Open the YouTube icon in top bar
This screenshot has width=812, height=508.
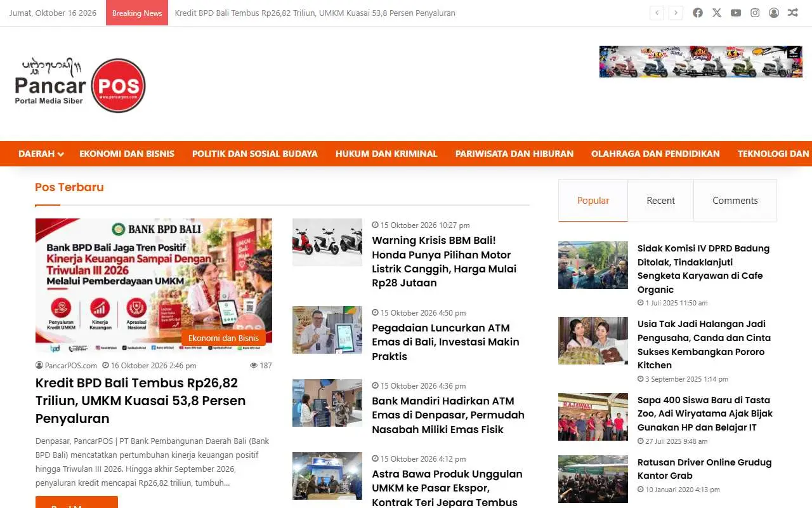click(x=736, y=13)
